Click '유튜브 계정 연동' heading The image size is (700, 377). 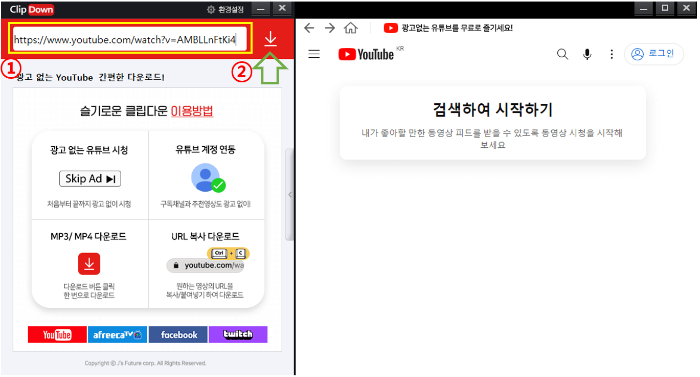(205, 150)
